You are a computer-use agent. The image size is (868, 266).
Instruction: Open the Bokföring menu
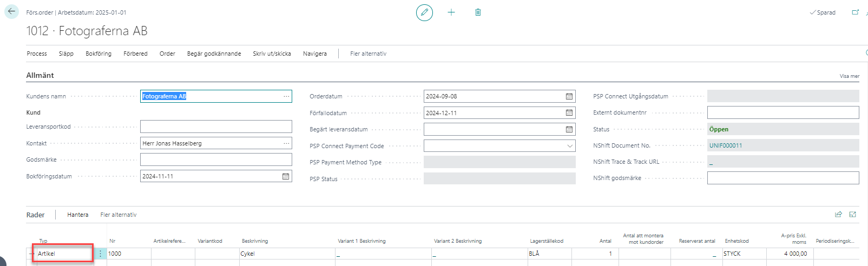pos(98,54)
